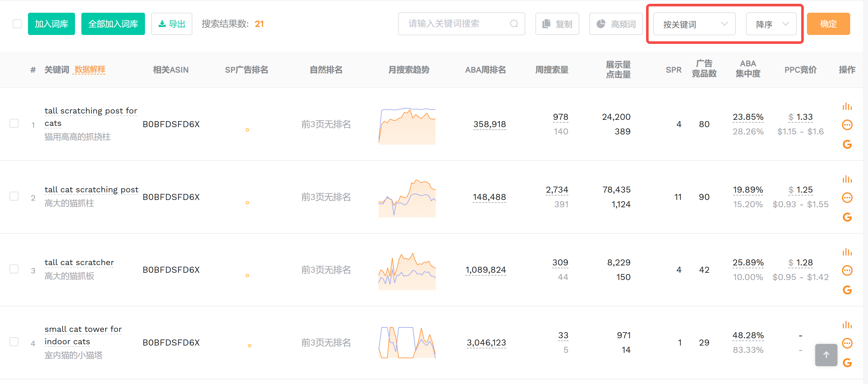The height and width of the screenshot is (384, 868).
Task: Check the select-all checkbox in toolbar
Action: [x=17, y=24]
